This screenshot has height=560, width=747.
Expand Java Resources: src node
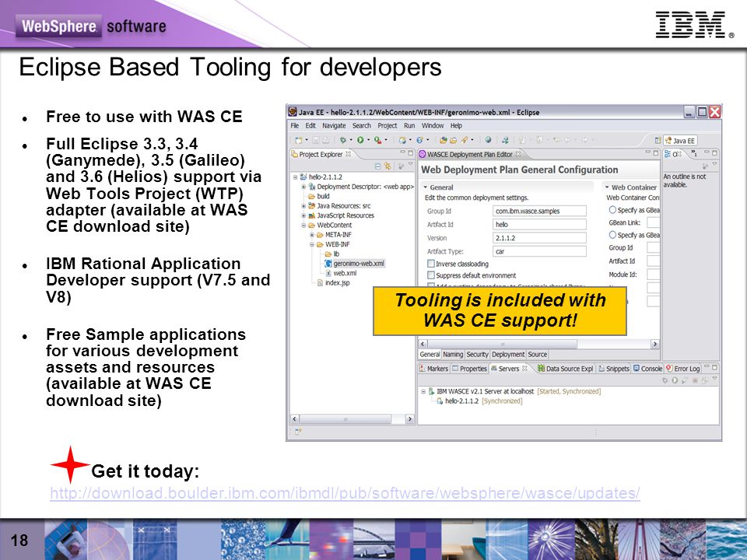pyautogui.click(x=303, y=205)
